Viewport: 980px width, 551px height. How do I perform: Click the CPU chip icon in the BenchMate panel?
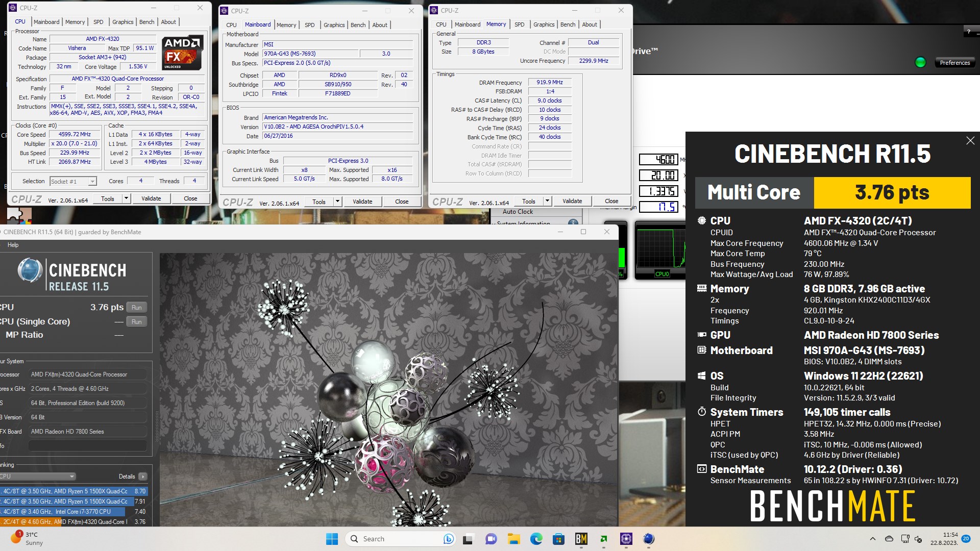tap(702, 221)
